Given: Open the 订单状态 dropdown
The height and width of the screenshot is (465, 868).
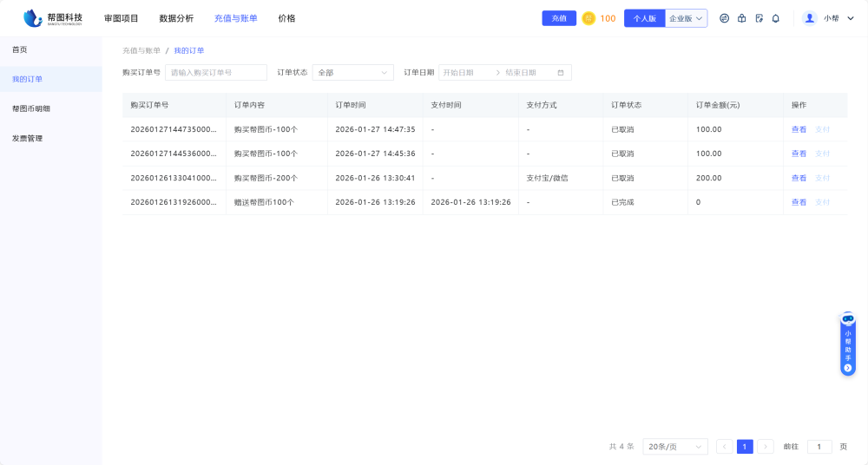Looking at the screenshot, I should 352,73.
